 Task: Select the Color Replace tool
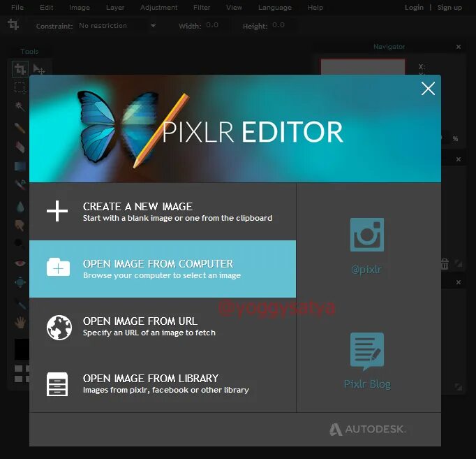coord(20,184)
